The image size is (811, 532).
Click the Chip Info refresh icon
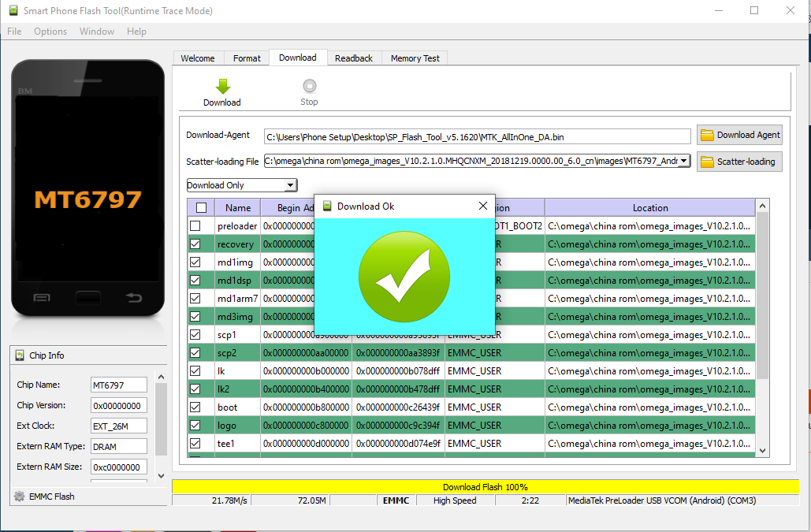pyautogui.click(x=19, y=355)
